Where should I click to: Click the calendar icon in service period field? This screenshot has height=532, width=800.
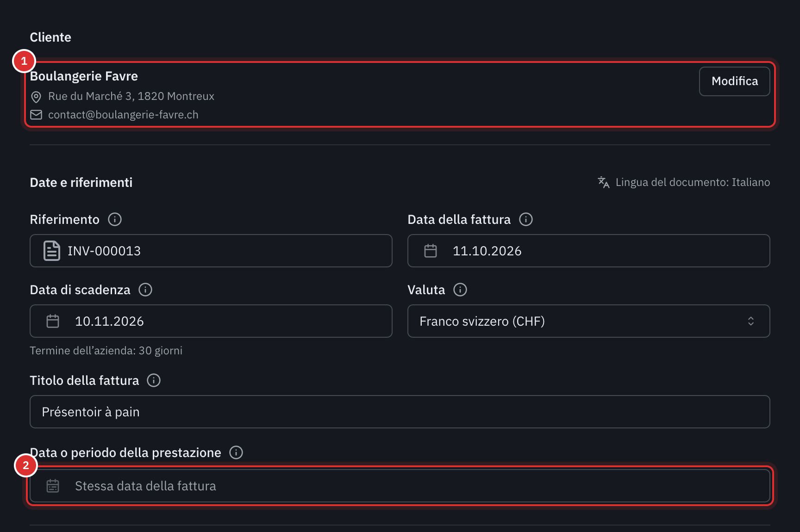tap(53, 486)
